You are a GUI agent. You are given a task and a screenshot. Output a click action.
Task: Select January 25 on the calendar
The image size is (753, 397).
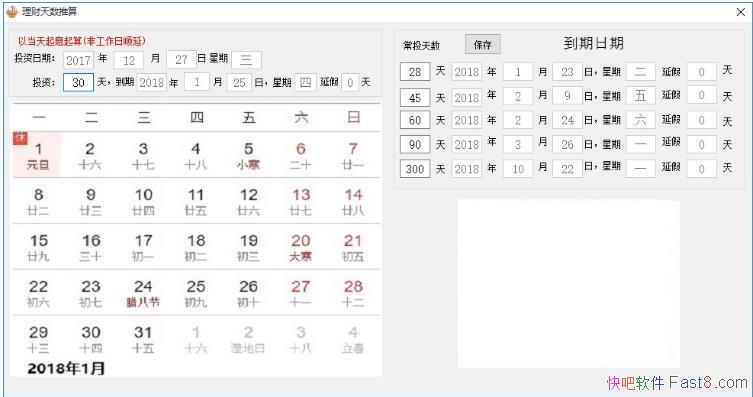[x=195, y=293]
